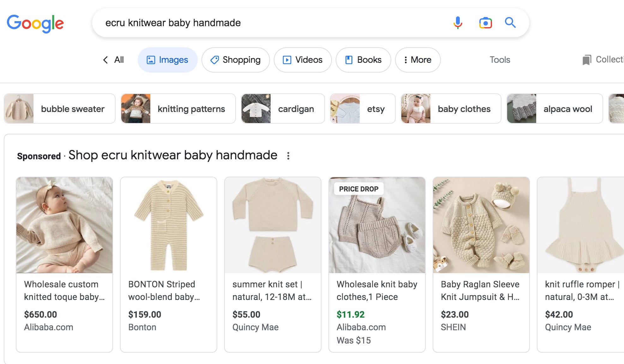Click the Sponsored label
The height and width of the screenshot is (364, 624).
coord(39,156)
